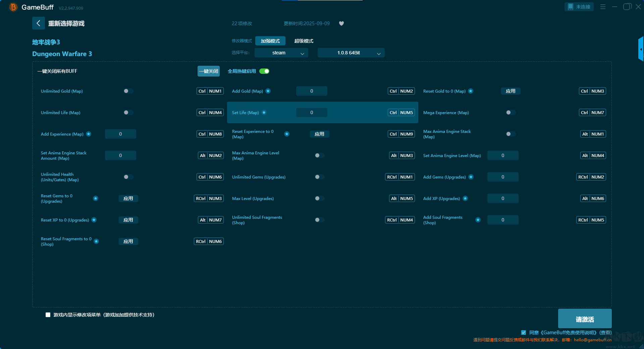Click the back arrow to reselect game

click(x=38, y=23)
